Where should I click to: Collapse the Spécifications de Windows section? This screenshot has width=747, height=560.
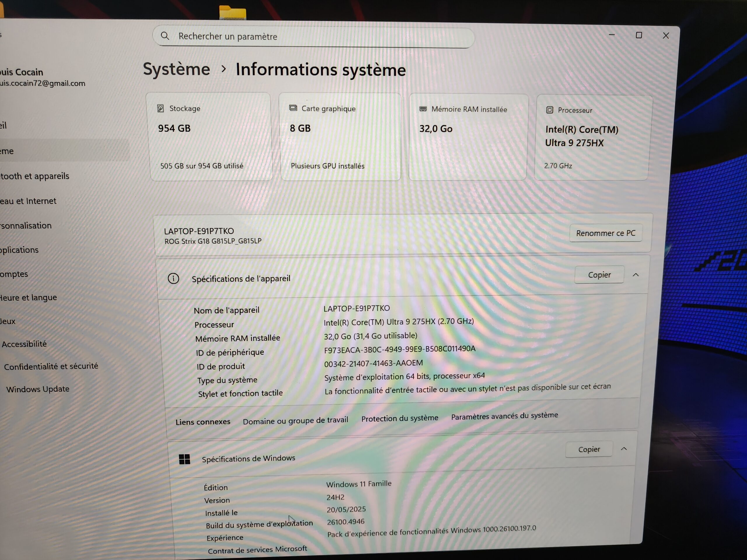pos(624,449)
